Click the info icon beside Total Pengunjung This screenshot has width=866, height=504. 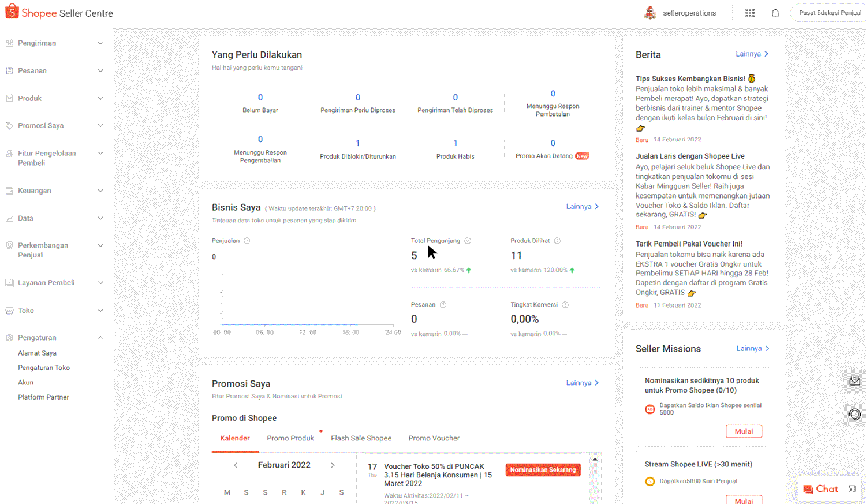[468, 241]
